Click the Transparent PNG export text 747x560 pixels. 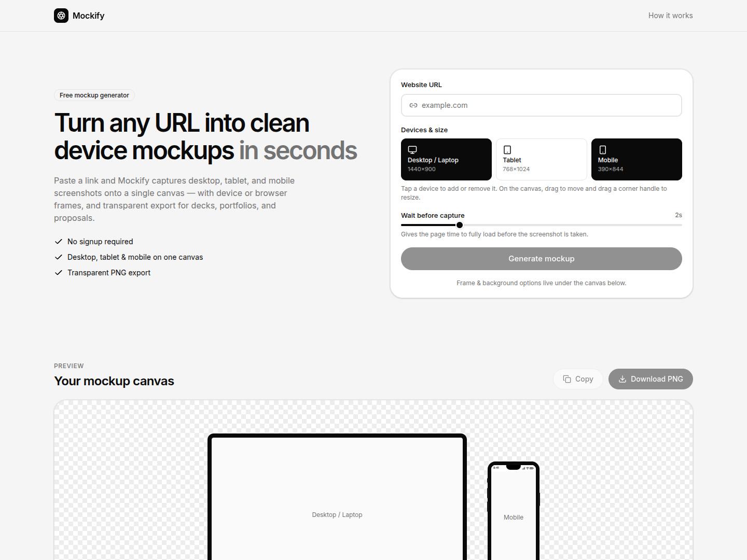click(109, 273)
